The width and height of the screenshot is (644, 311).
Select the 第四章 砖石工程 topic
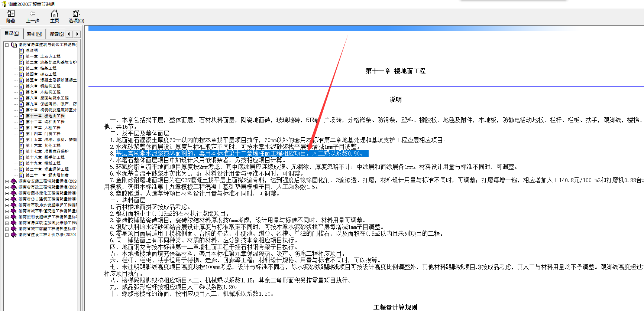(41, 74)
